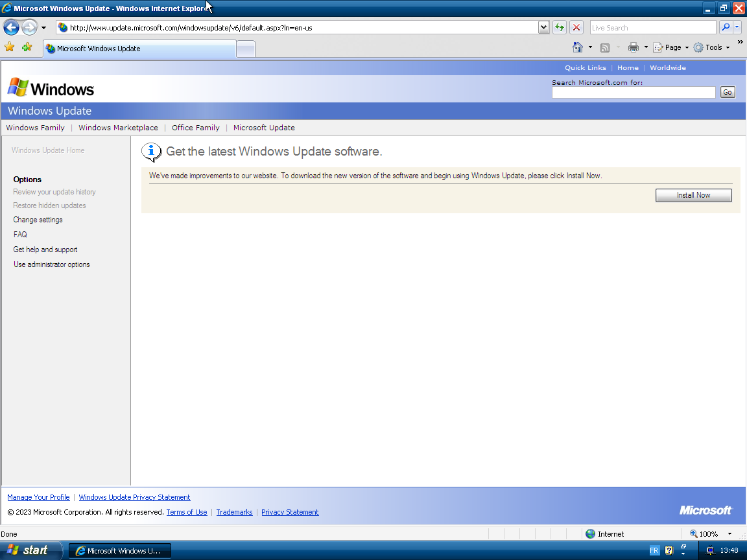Expand the Home button dropdown arrow

(x=590, y=47)
